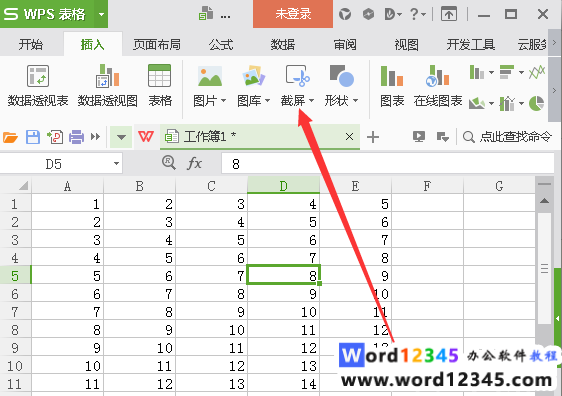
Task: Select cell C8 containing 10
Action: [211, 330]
